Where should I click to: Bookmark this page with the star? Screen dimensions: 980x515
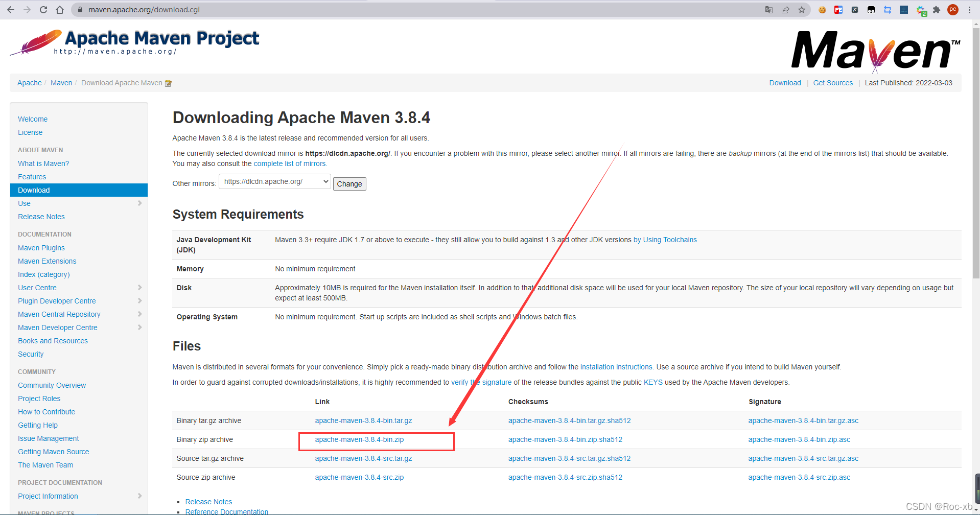click(x=802, y=10)
